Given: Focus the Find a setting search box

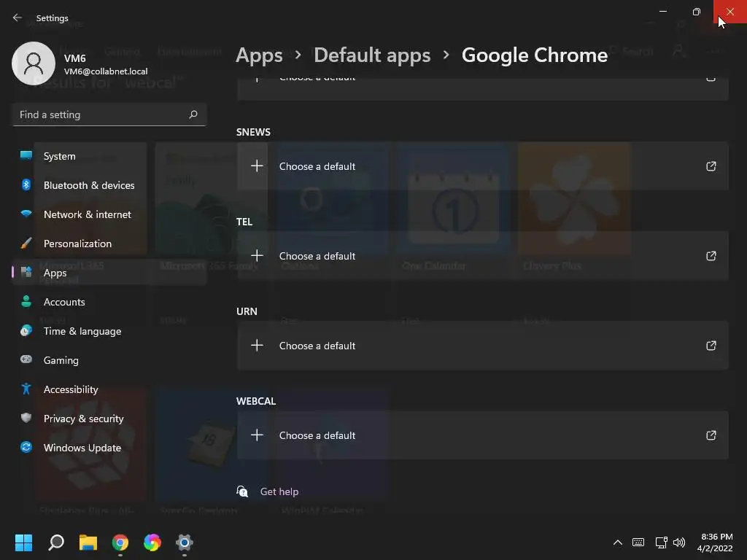Looking at the screenshot, I should click(x=109, y=114).
